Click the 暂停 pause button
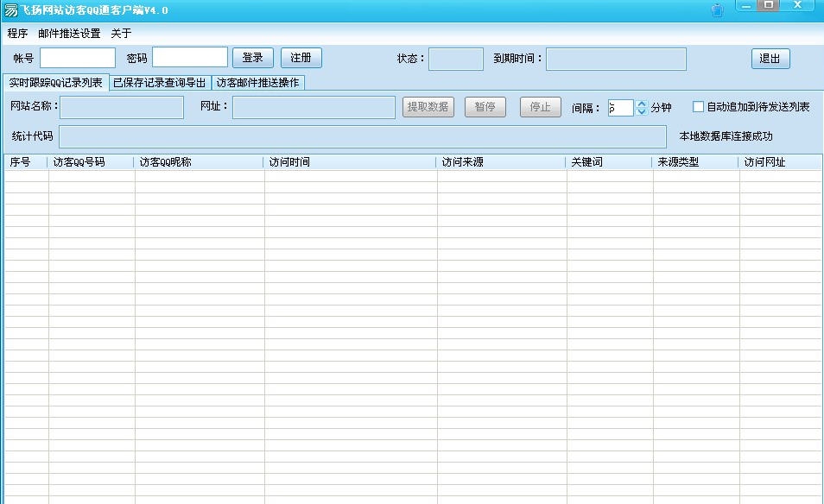 point(485,107)
